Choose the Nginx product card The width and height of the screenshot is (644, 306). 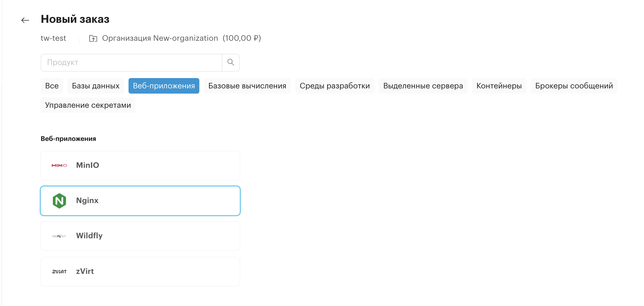[x=140, y=201]
